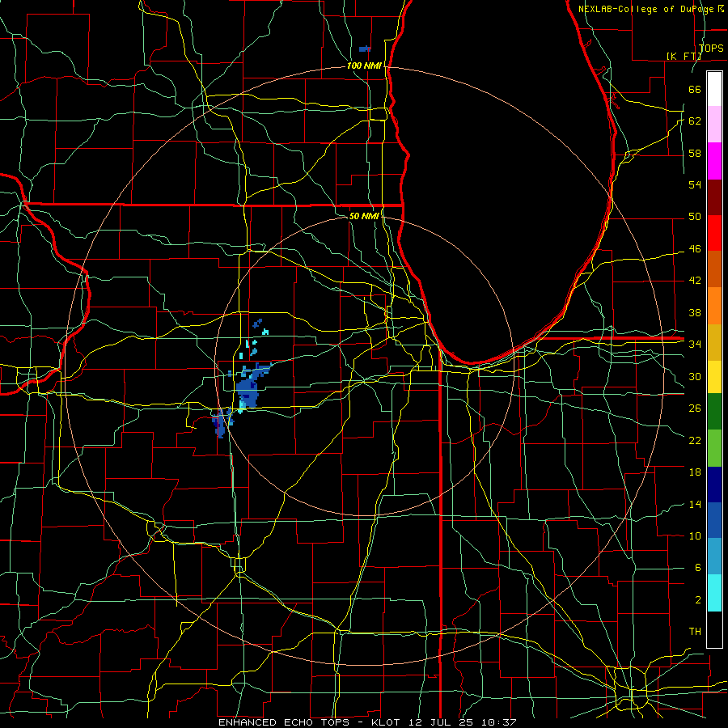Pick the bright yellow legend swatch
728x728 pixels.
(714, 377)
